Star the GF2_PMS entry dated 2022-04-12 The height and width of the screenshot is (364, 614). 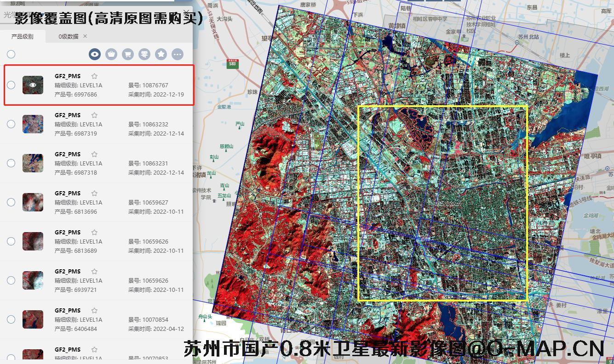[94, 311]
